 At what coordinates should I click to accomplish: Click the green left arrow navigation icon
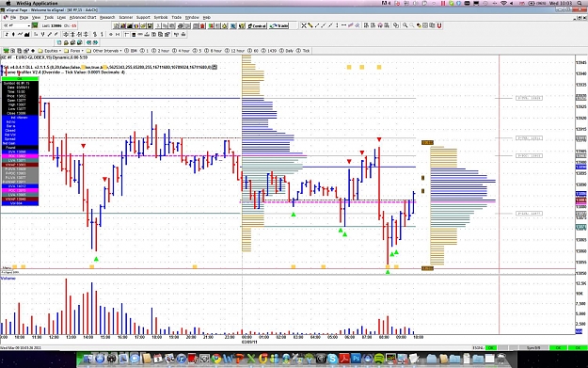[x=88, y=42]
